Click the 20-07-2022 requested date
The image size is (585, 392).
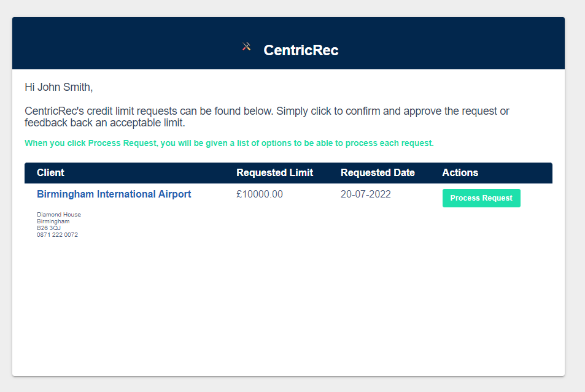[x=366, y=194]
